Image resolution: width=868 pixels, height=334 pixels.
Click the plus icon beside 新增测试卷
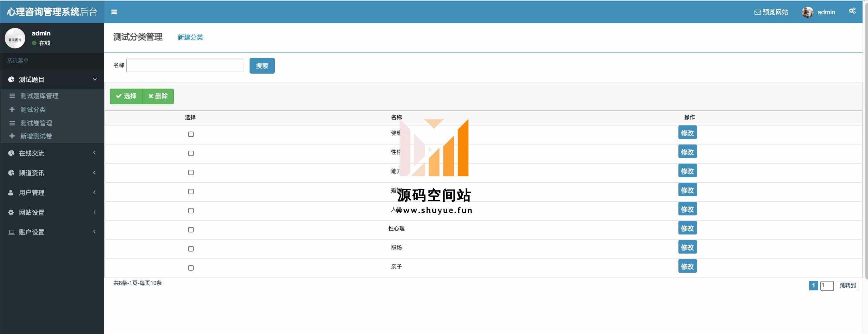pos(12,136)
